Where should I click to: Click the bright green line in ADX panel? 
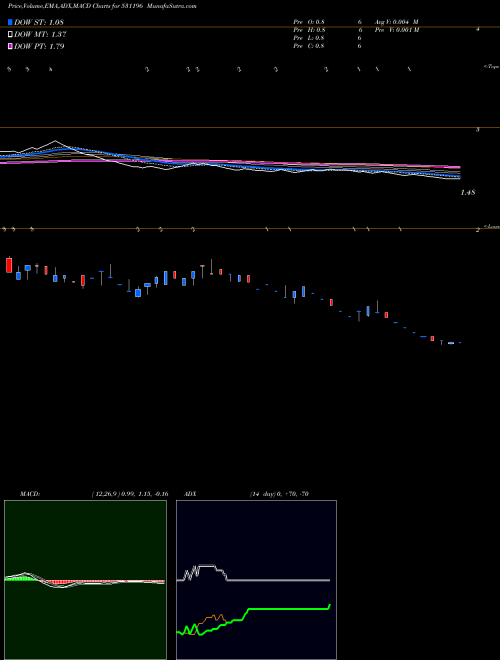coord(286,609)
